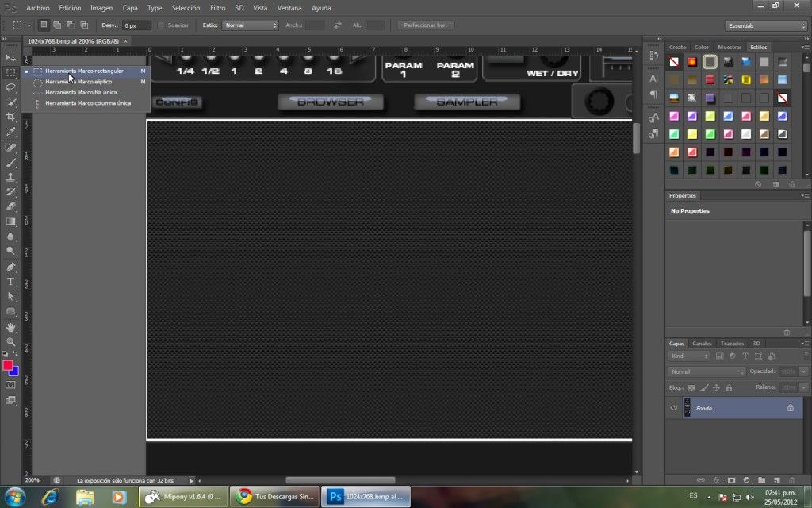Image resolution: width=812 pixels, height=508 pixels.
Task: Select the Gradient tool
Action: coord(10,222)
